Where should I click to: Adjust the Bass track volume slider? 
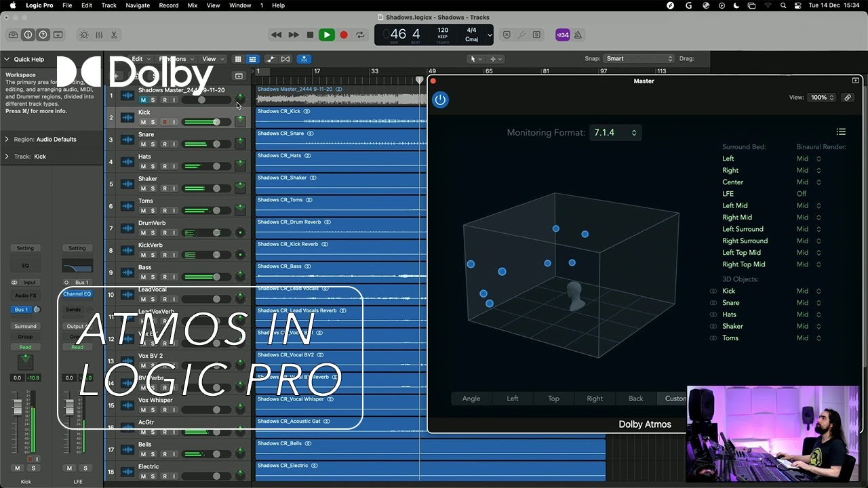207,277
